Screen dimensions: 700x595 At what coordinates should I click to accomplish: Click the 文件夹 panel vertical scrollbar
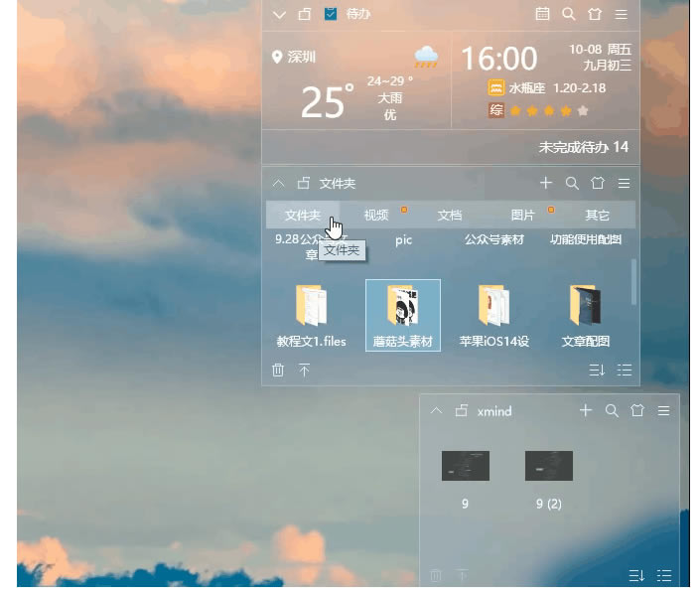point(633,282)
